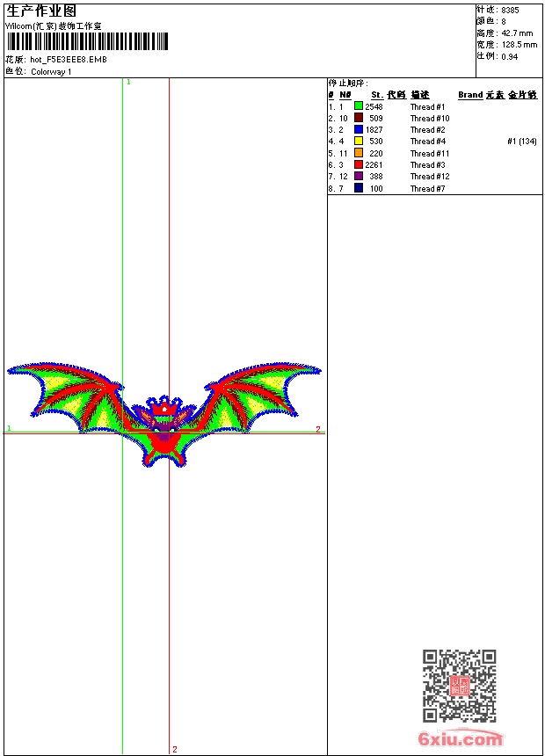Click the green swatch for Thread #1

click(359, 106)
